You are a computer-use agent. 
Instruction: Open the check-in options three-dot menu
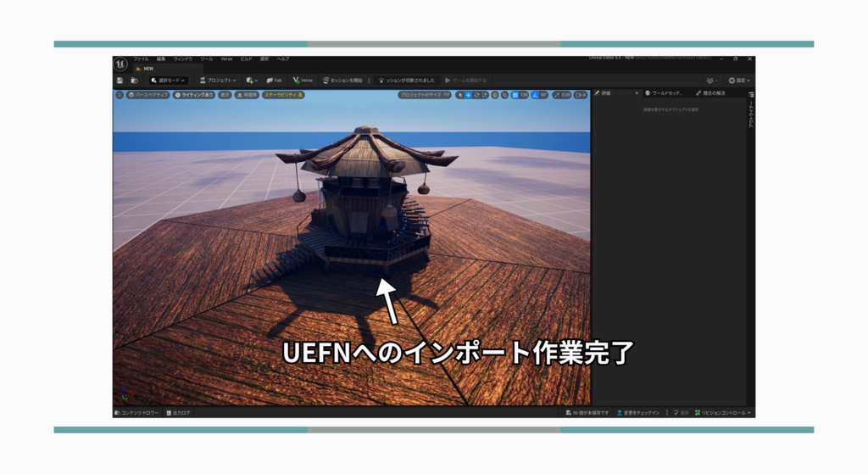pos(666,413)
